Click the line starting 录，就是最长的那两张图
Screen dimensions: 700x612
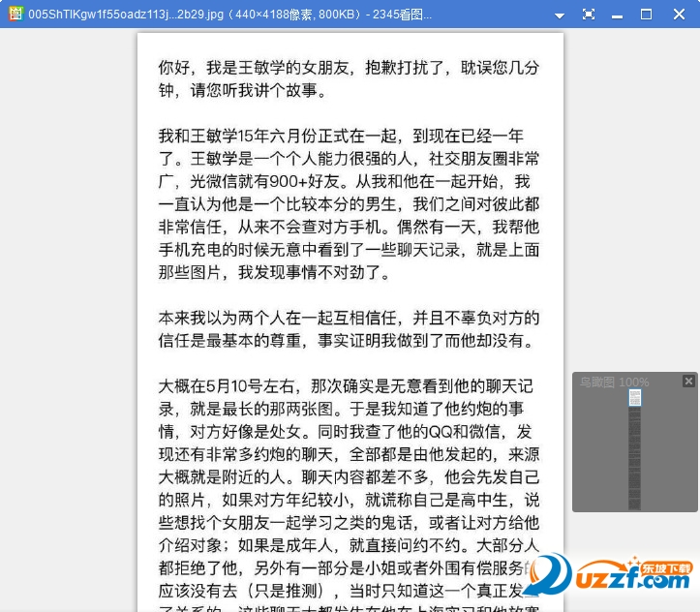341,409
